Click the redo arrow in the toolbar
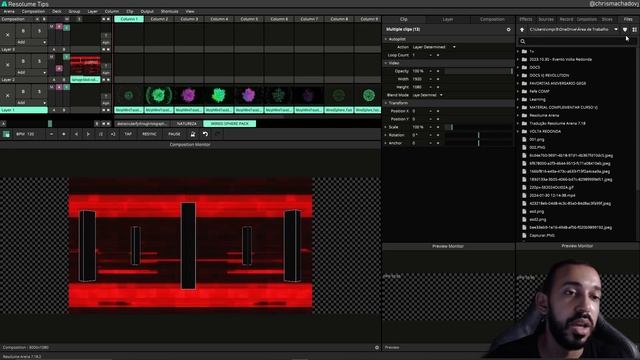The height and width of the screenshot is (360, 640). pos(218,134)
